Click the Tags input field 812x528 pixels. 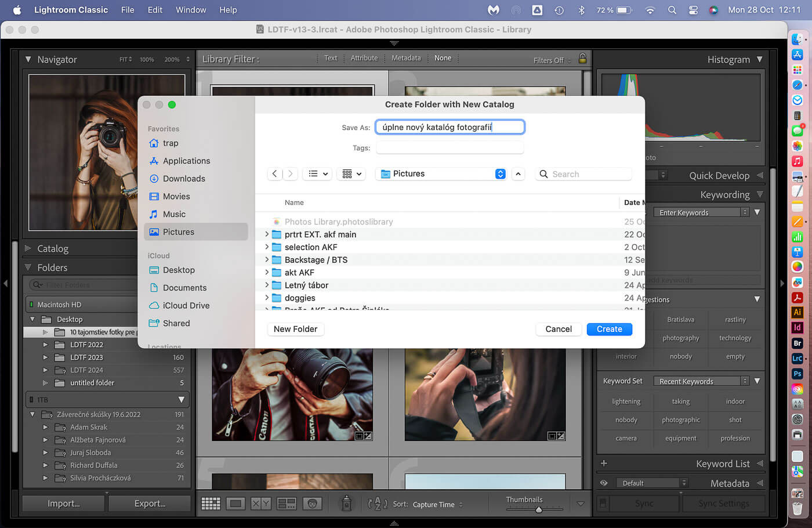[x=450, y=148]
